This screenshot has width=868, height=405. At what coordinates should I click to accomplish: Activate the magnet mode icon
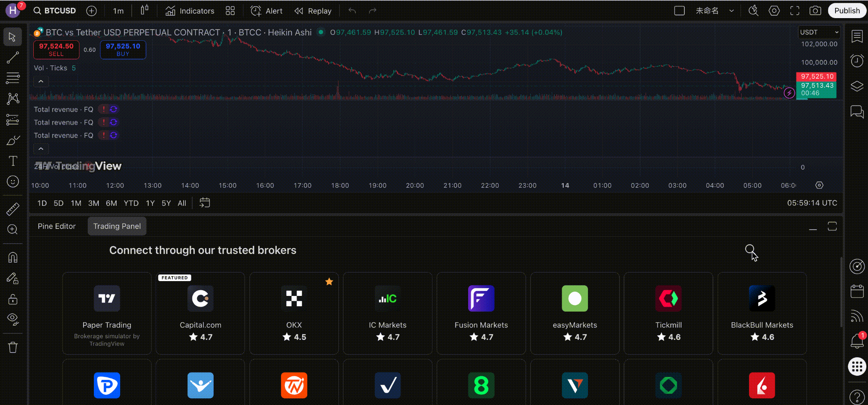(x=13, y=258)
